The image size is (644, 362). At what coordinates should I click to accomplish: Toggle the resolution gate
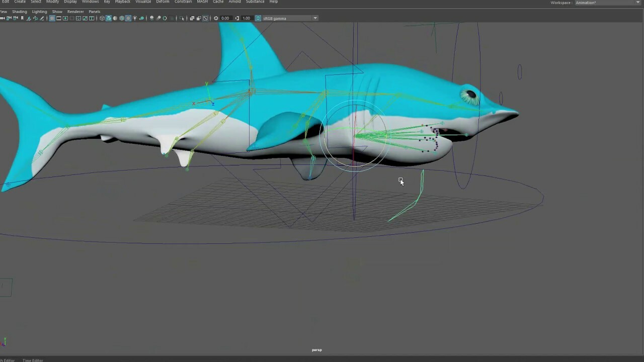pos(65,18)
